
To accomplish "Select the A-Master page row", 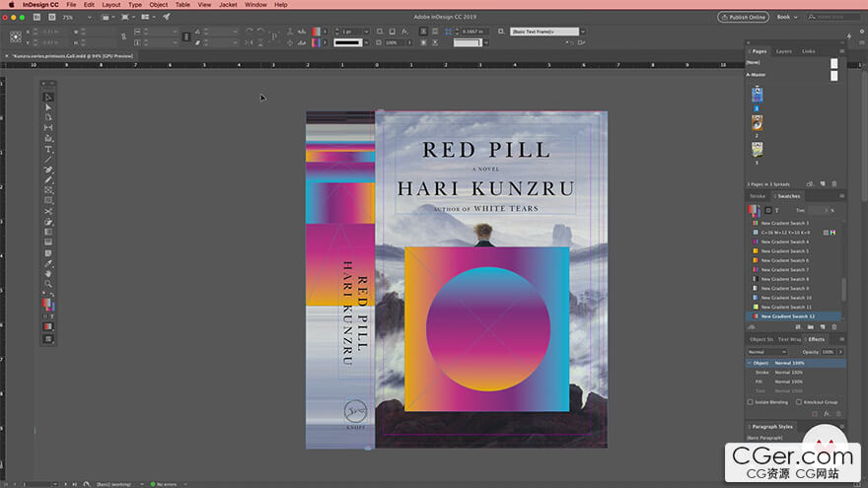I will 792,75.
